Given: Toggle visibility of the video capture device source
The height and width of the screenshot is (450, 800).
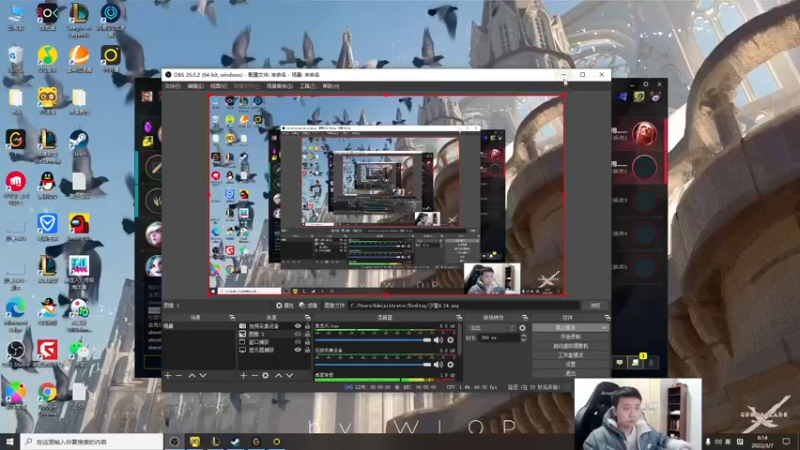Looking at the screenshot, I should point(298,326).
